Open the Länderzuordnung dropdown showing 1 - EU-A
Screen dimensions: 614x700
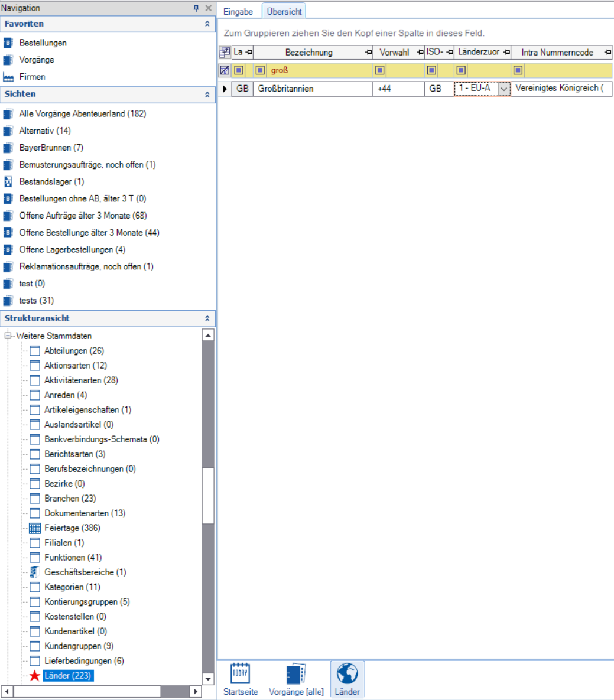pos(503,89)
